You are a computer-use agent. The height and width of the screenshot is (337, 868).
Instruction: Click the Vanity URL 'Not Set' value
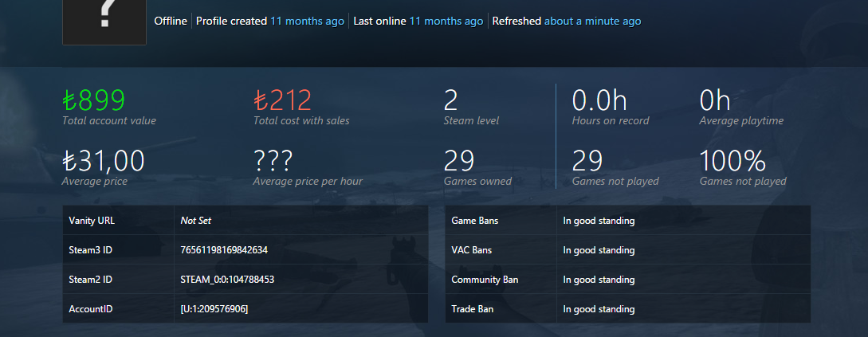pyautogui.click(x=196, y=221)
